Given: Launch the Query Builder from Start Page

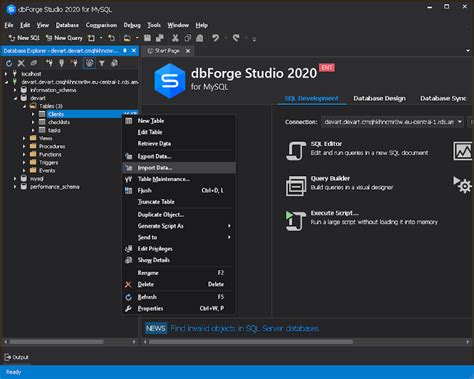Looking at the screenshot, I should pyautogui.click(x=296, y=186).
